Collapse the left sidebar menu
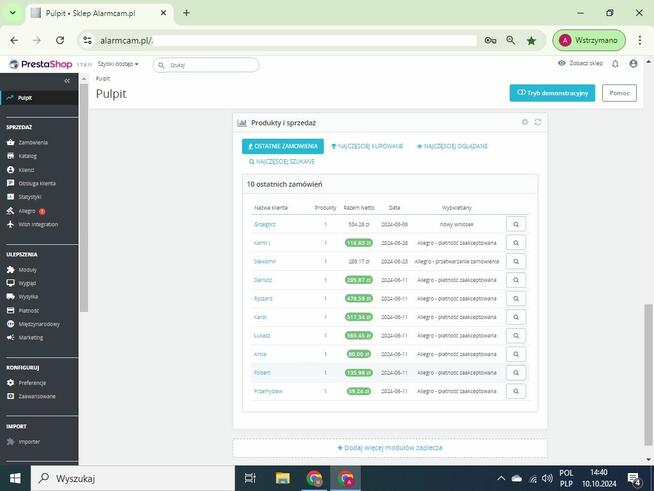This screenshot has width=654, height=491. (67, 80)
